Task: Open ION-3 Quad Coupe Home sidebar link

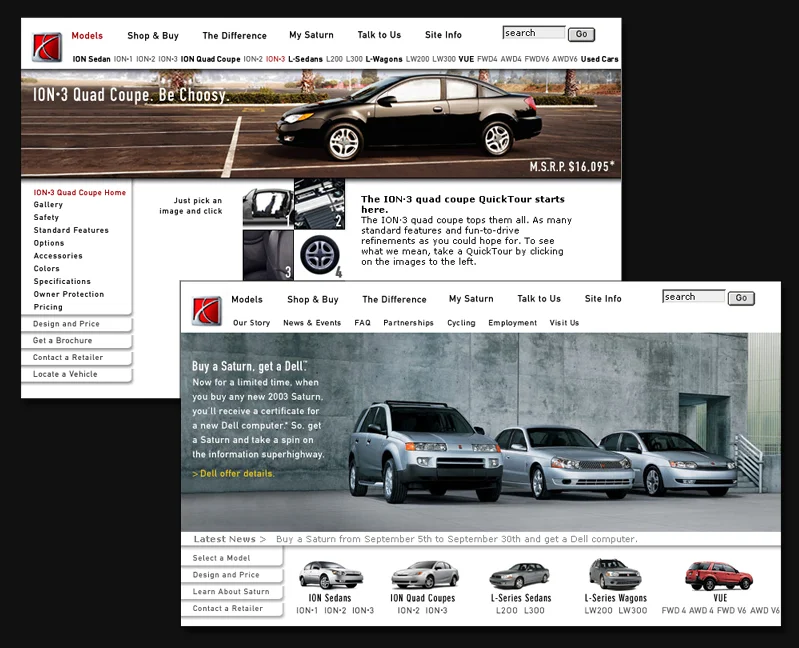Action: [79, 193]
